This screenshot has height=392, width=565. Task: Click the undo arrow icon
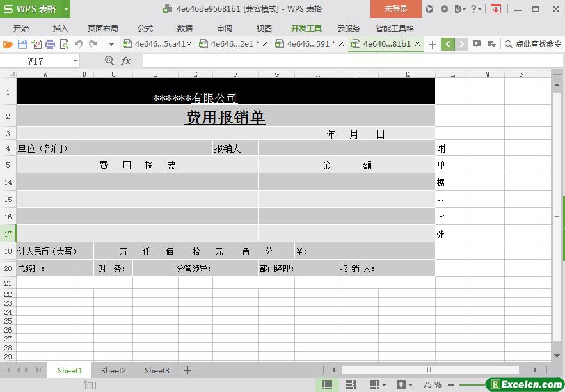[78, 44]
